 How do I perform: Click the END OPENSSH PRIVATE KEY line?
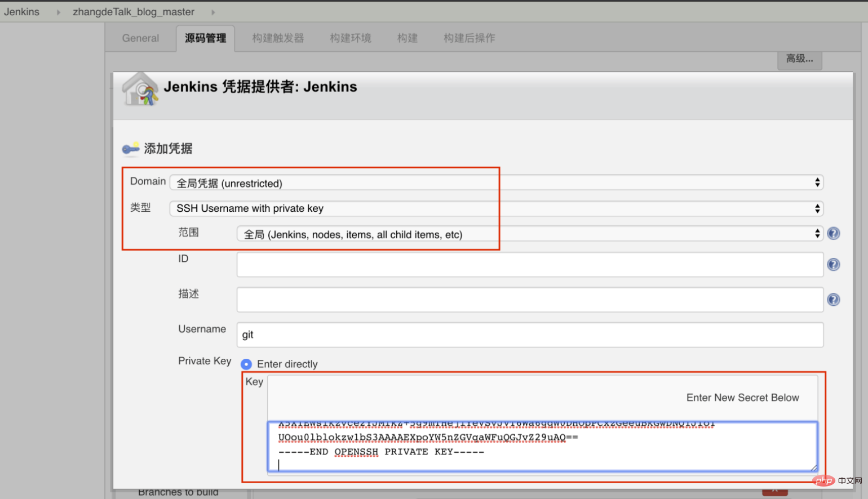(381, 452)
